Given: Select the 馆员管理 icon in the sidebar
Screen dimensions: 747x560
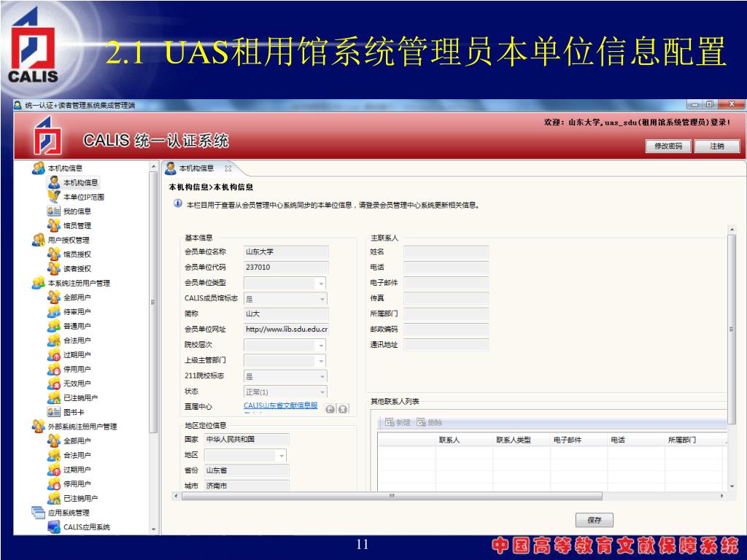Looking at the screenshot, I should click(54, 225).
